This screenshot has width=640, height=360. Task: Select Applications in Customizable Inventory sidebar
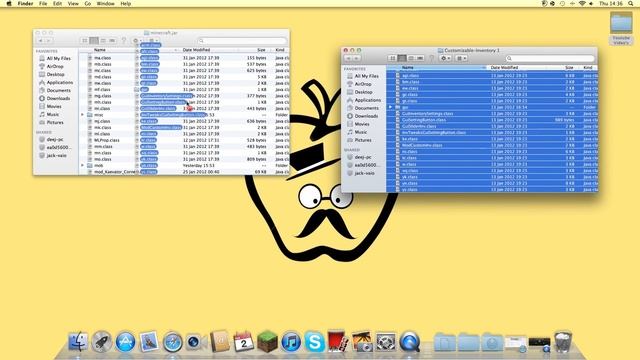(x=367, y=100)
